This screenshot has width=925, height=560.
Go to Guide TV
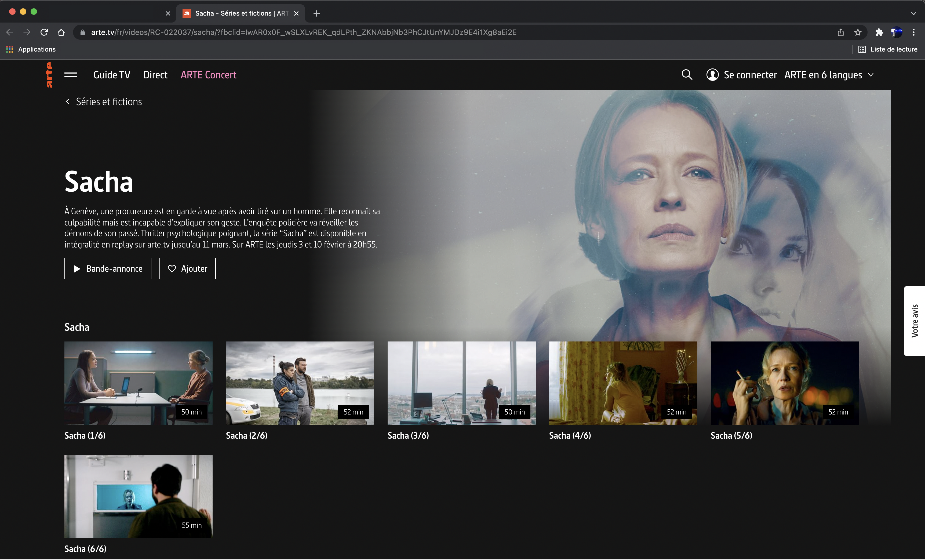111,75
